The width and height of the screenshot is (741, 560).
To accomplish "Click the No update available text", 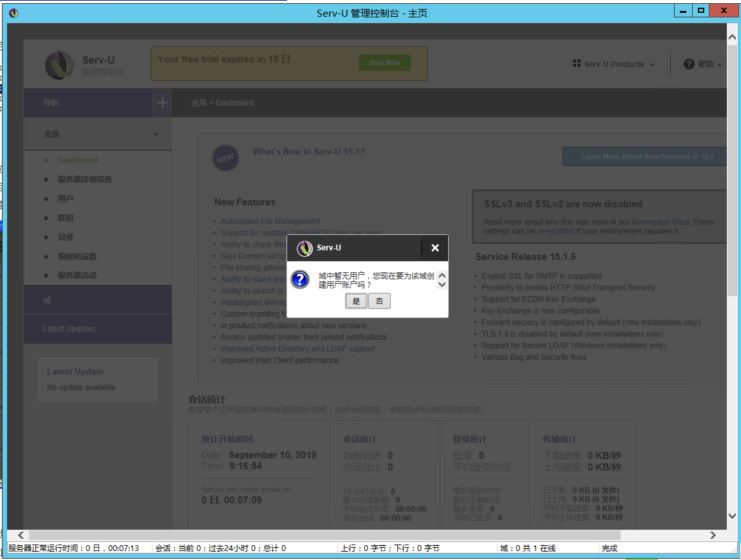I will point(82,387).
